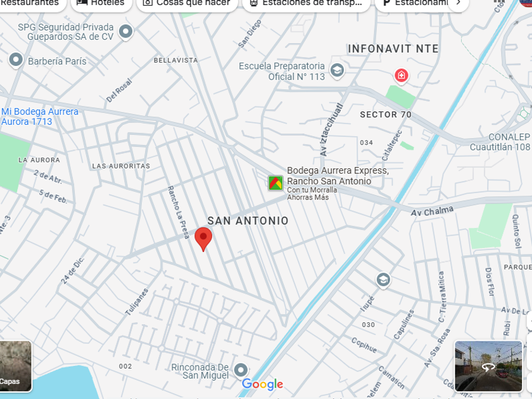Click the CONALEP Cuautitlán 108 label

(x=500, y=142)
